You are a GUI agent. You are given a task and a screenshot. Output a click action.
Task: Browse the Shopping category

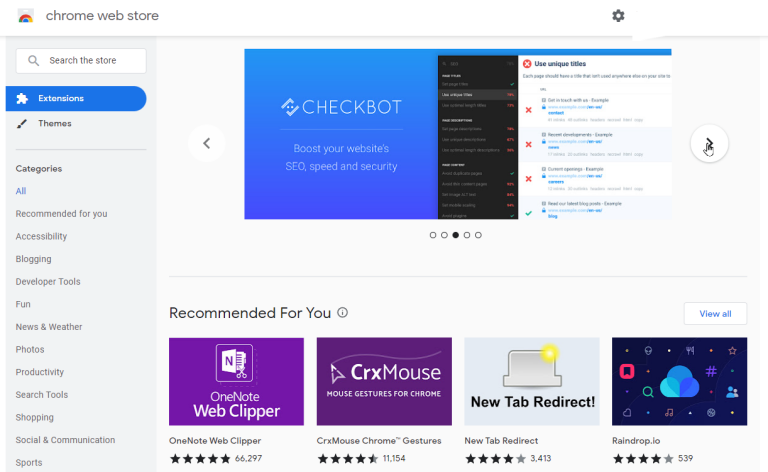(34, 417)
